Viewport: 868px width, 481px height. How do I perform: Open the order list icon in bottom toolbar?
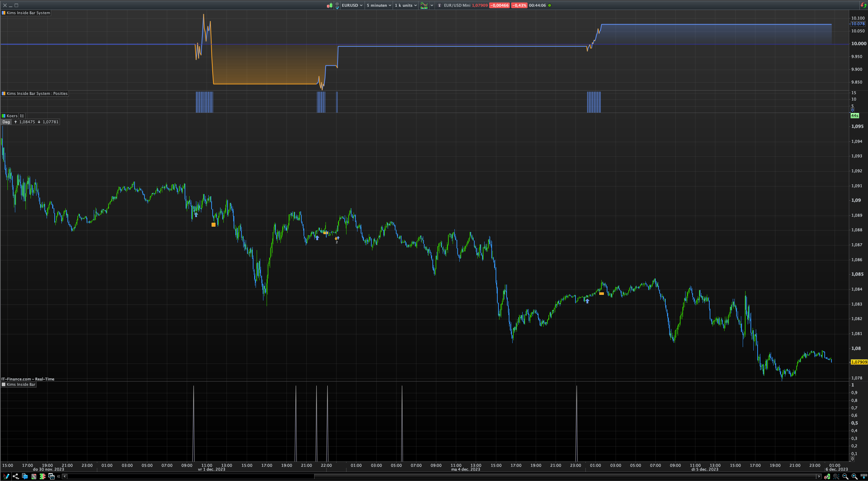click(x=34, y=476)
